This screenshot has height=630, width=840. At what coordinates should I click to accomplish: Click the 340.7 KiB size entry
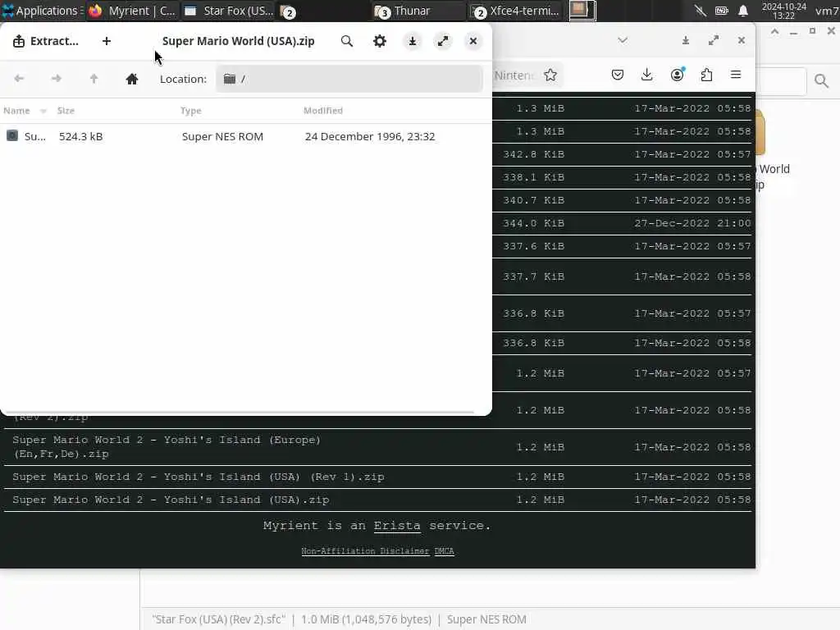(x=533, y=200)
